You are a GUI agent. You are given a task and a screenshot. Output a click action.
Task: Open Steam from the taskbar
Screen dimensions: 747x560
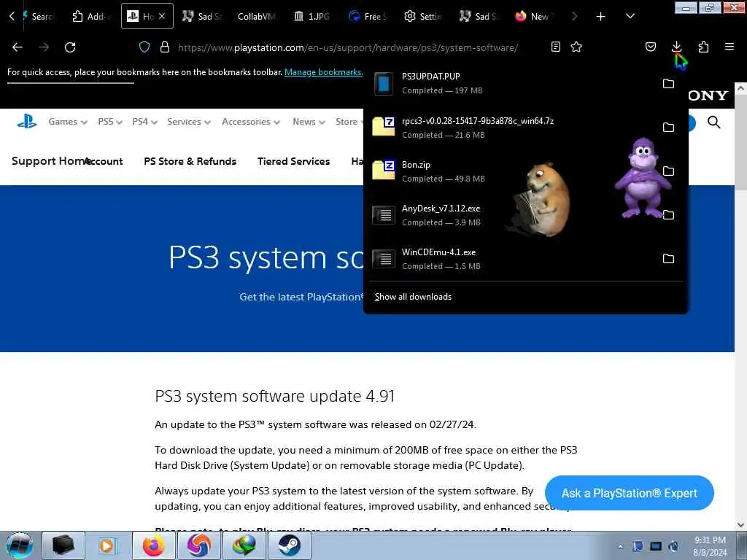coord(289,545)
